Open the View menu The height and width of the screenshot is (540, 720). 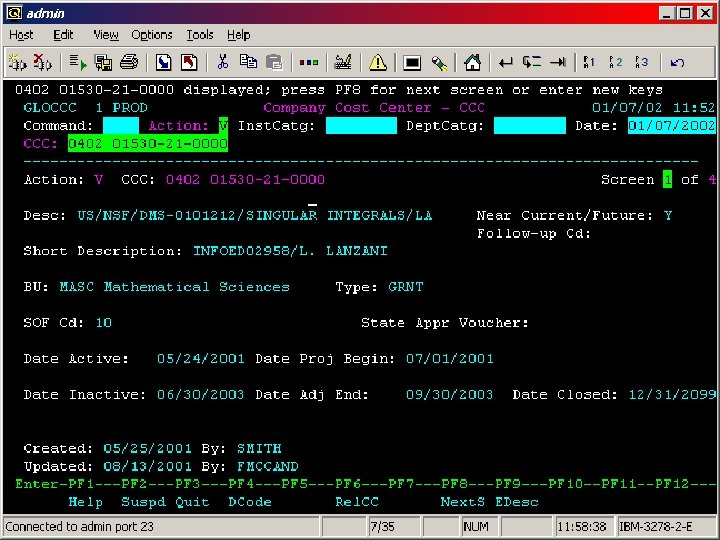tap(106, 35)
